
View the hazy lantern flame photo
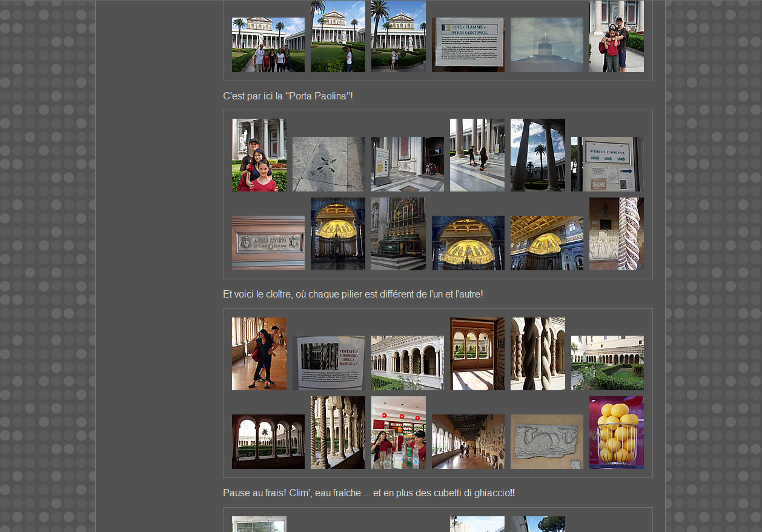(546, 45)
